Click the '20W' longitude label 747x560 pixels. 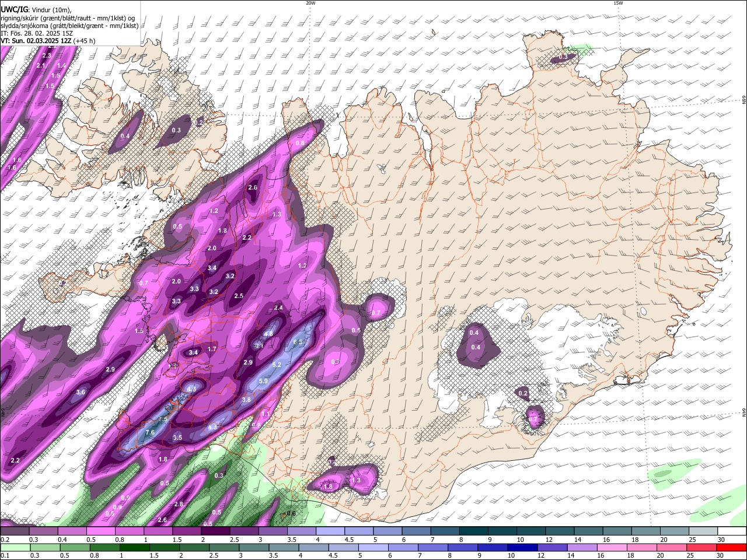(x=310, y=3)
